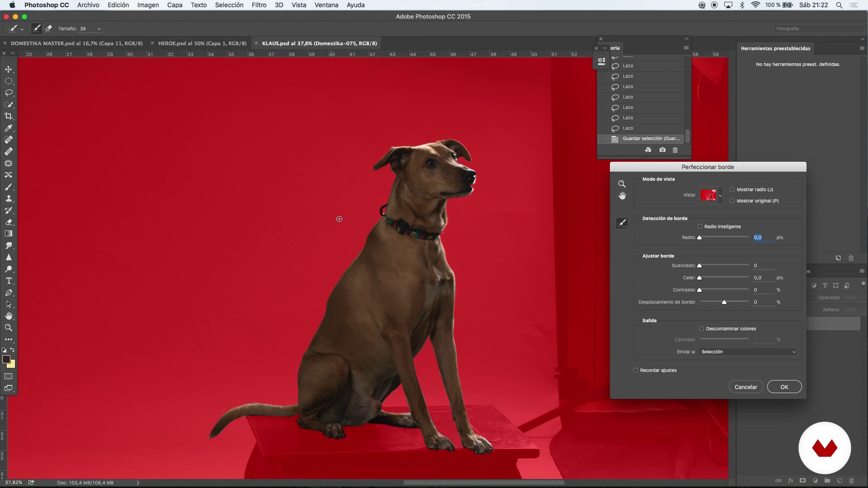The image size is (868, 488).
Task: Click the document zoom percentage field
Action: coord(14,483)
